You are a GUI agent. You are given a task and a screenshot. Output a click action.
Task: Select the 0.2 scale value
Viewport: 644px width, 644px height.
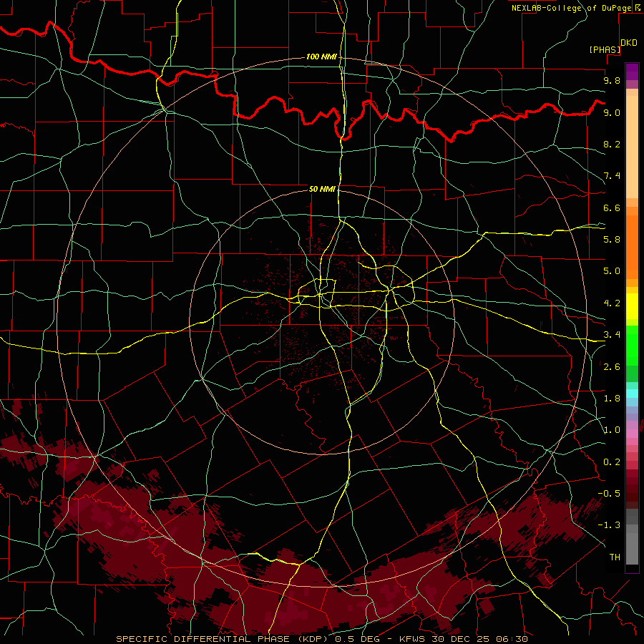tap(612, 462)
